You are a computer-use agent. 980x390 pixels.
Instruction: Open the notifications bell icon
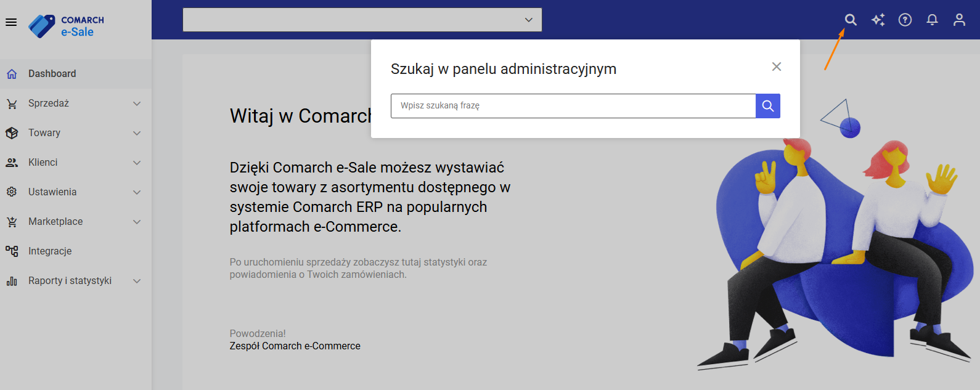(x=932, y=20)
